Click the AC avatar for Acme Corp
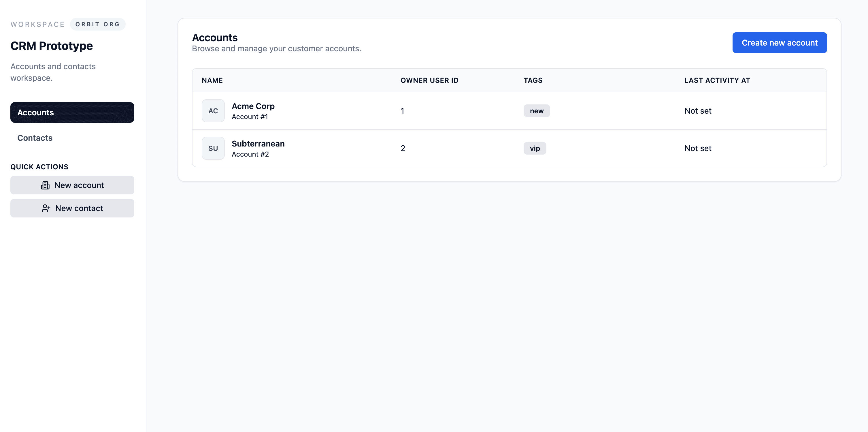The height and width of the screenshot is (432, 868). (213, 110)
